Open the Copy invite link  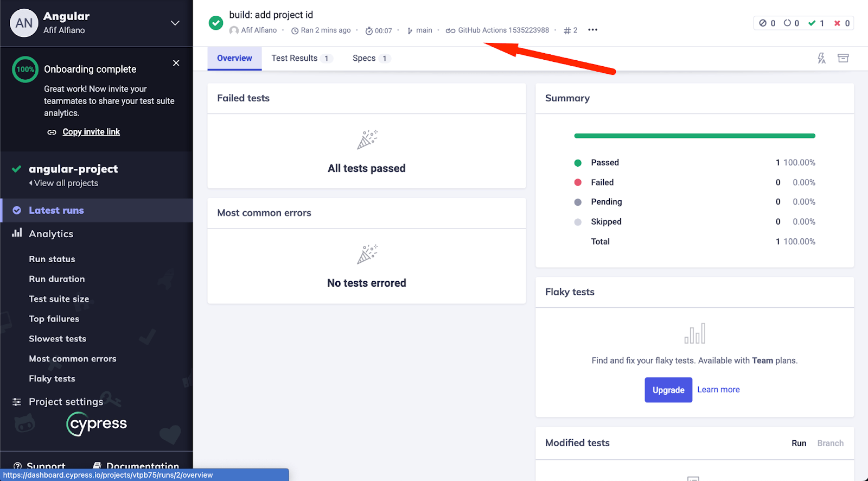91,132
